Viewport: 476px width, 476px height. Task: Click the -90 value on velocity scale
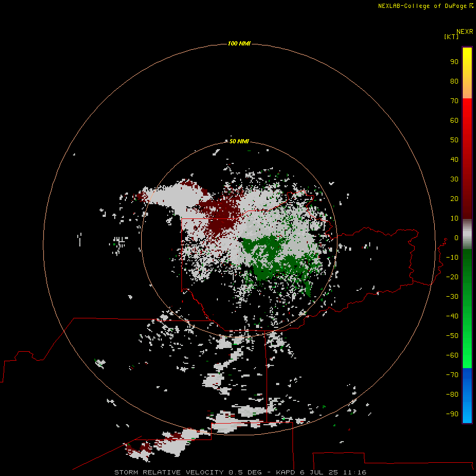point(452,414)
